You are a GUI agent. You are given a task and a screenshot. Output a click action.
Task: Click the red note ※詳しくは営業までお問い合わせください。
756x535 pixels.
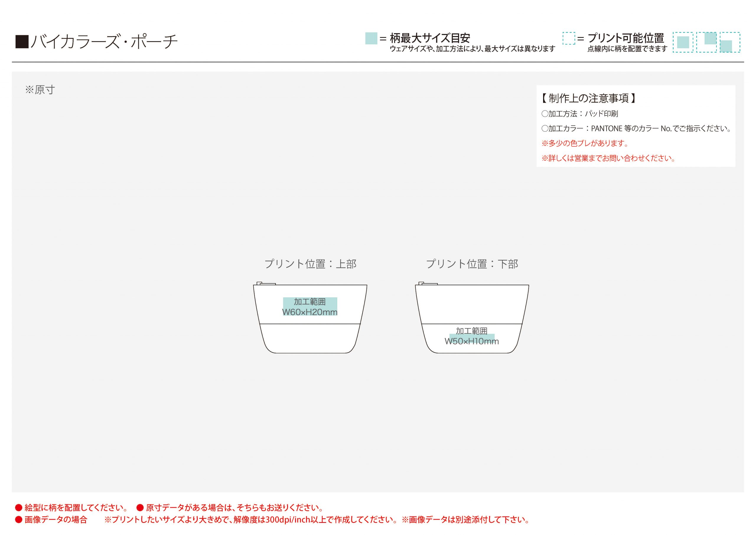click(608, 158)
